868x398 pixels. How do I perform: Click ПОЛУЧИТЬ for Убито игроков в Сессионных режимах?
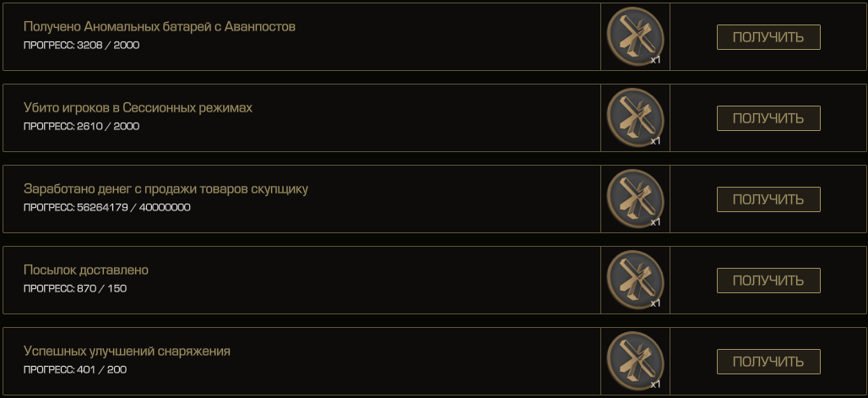point(768,118)
